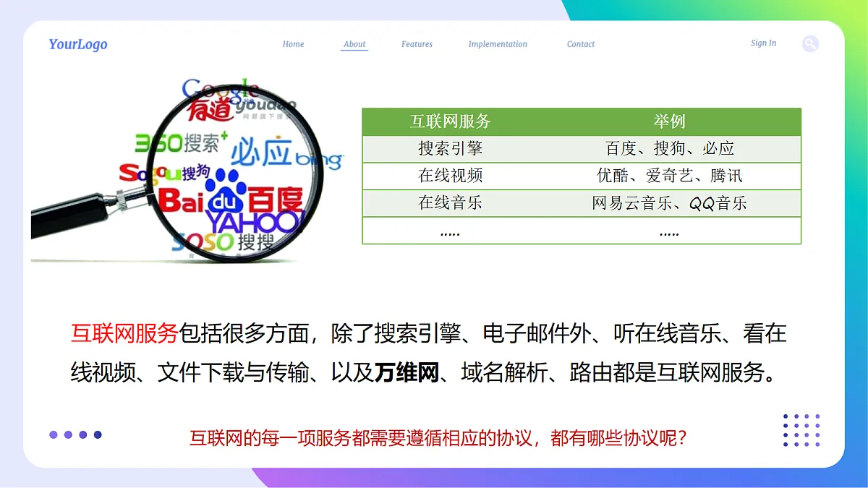Select the About menu item
This screenshot has height=488, width=868.
pyautogui.click(x=354, y=44)
